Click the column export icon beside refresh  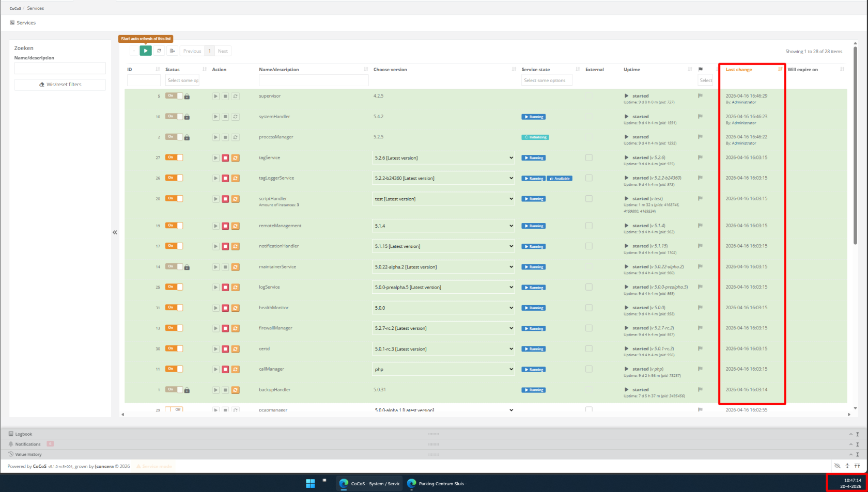coord(172,51)
